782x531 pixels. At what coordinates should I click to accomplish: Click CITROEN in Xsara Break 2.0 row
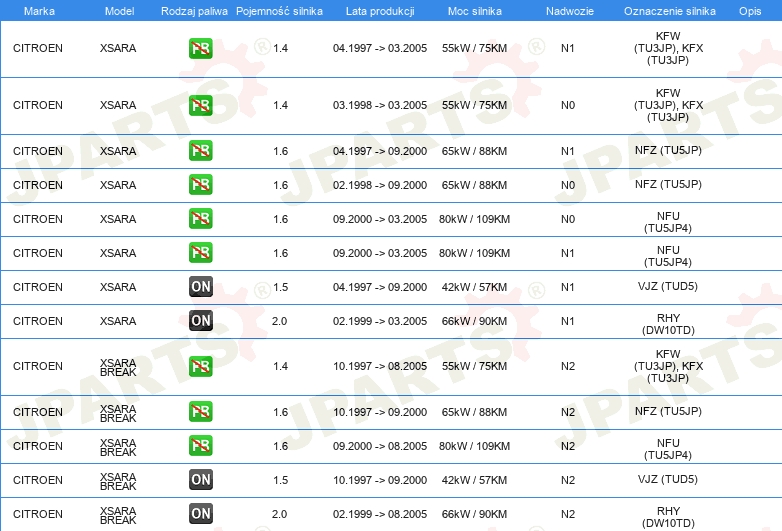pyautogui.click(x=38, y=514)
